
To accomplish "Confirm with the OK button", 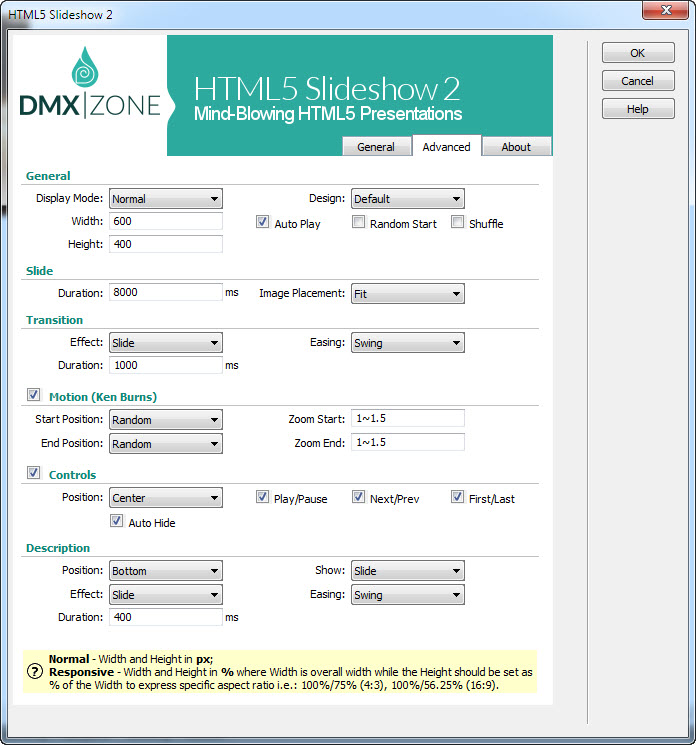I will coord(638,53).
